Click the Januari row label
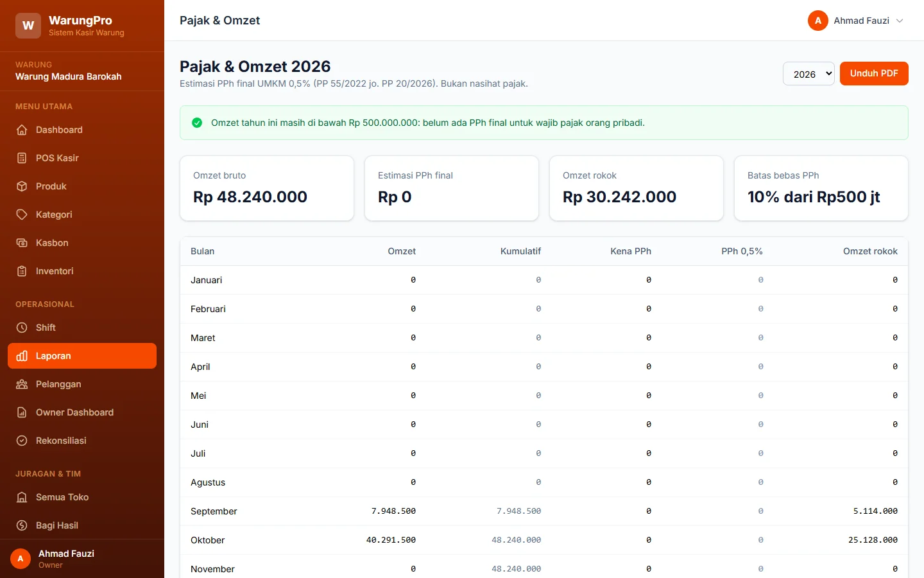 pyautogui.click(x=206, y=280)
